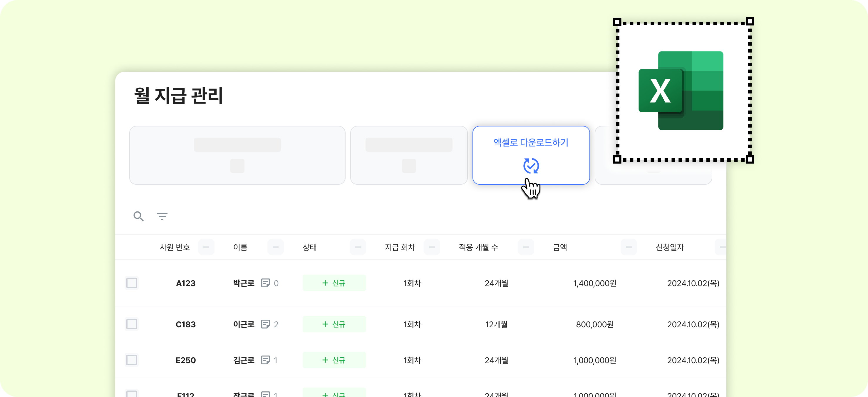Click the blue sync checkmark icon
The width and height of the screenshot is (868, 397).
click(531, 166)
